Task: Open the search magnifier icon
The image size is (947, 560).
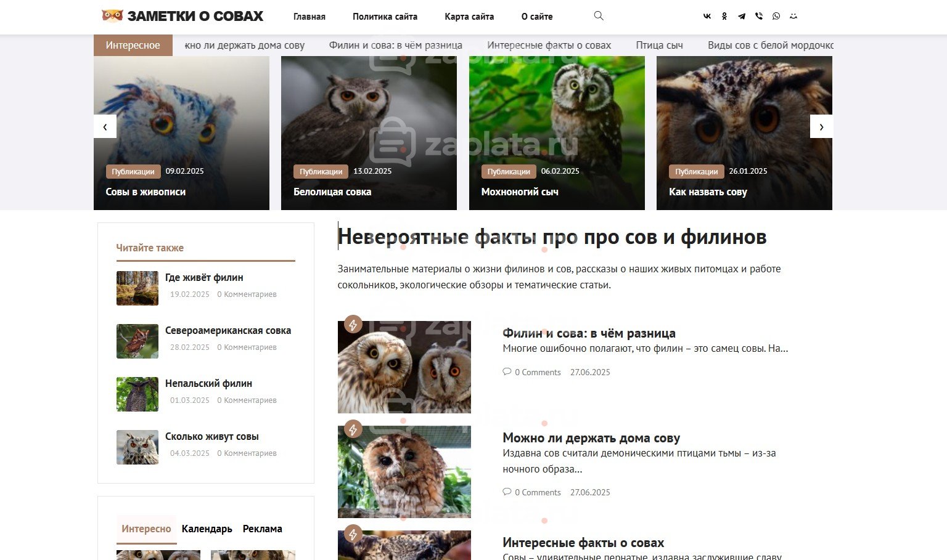Action: (x=599, y=16)
